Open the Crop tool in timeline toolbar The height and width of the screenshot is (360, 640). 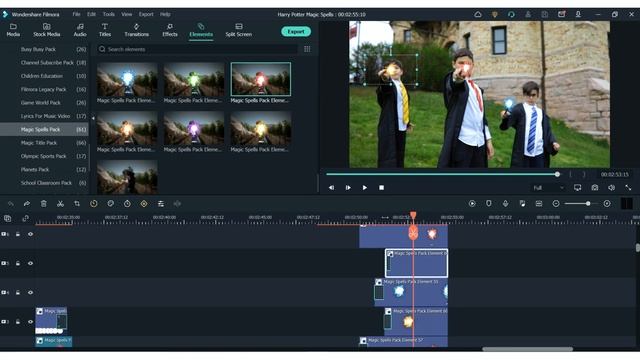77,204
